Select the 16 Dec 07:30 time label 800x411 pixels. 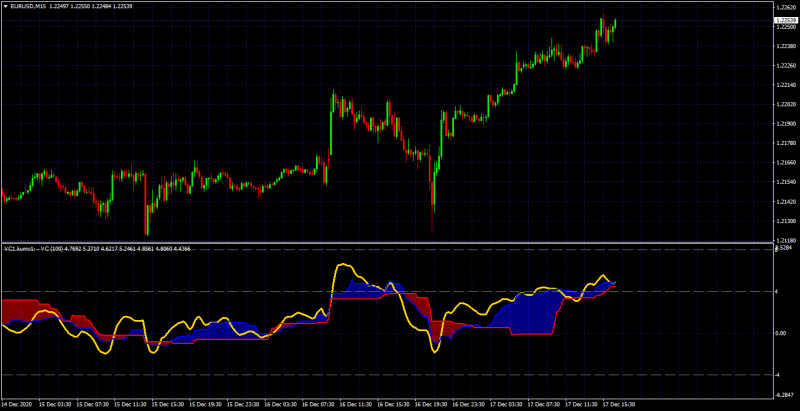(316, 401)
